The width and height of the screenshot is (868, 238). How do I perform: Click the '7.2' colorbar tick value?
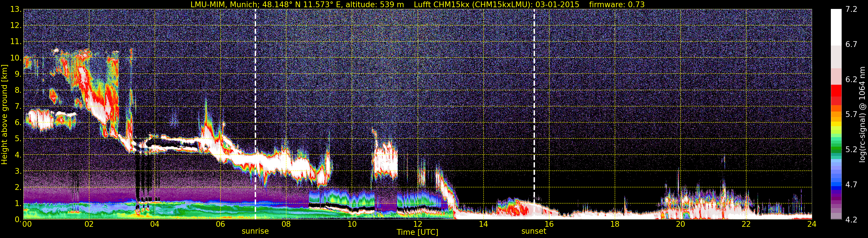click(851, 10)
